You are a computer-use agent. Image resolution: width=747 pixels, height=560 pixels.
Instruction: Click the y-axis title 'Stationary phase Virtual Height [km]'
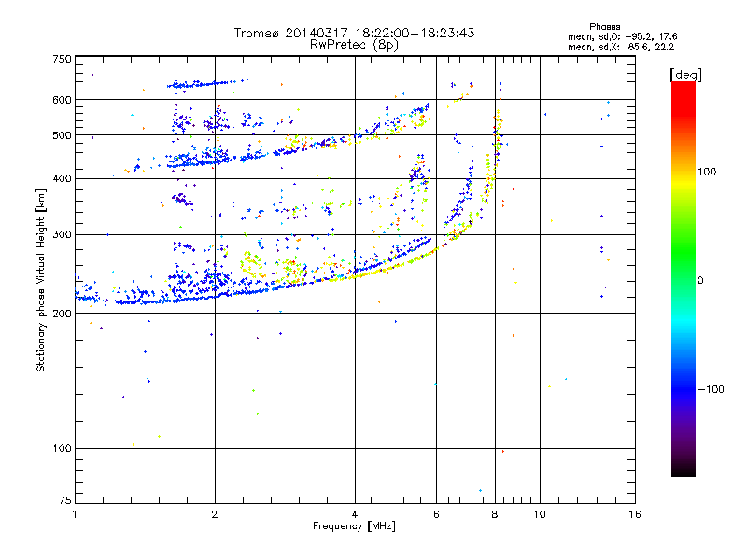pyautogui.click(x=41, y=280)
